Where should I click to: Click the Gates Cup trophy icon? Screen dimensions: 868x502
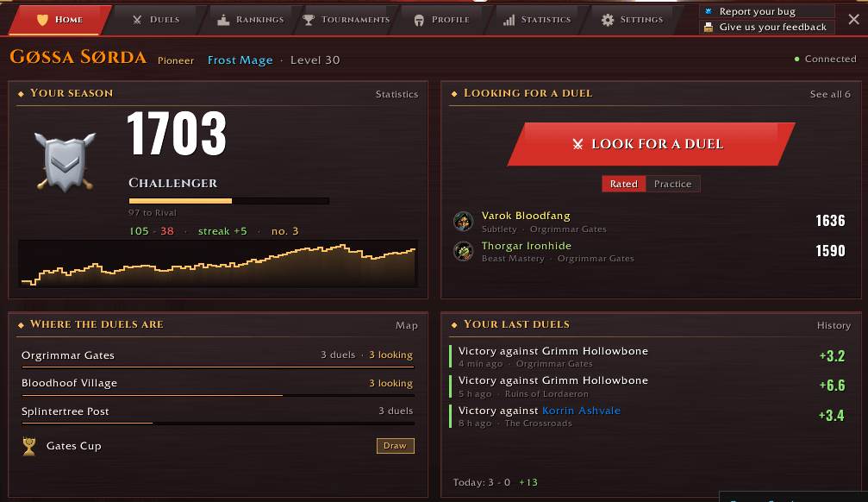[29, 446]
